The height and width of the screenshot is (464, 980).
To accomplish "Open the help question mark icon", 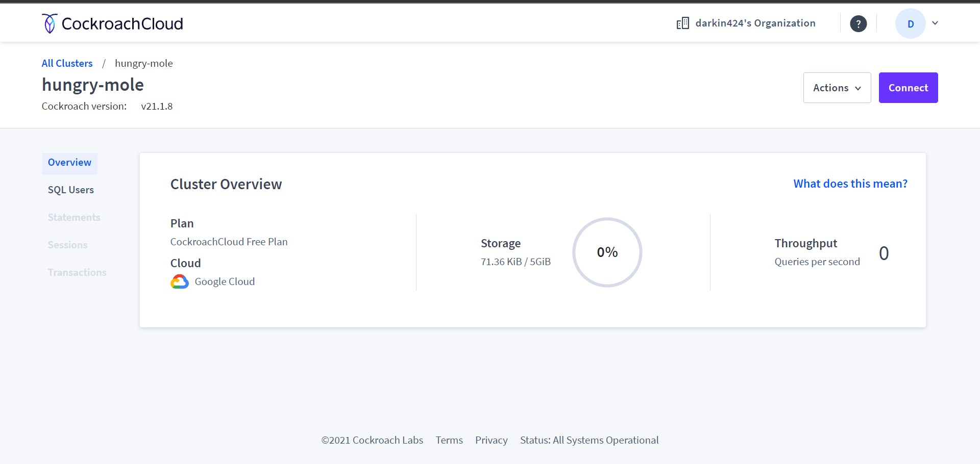I will coord(858,23).
